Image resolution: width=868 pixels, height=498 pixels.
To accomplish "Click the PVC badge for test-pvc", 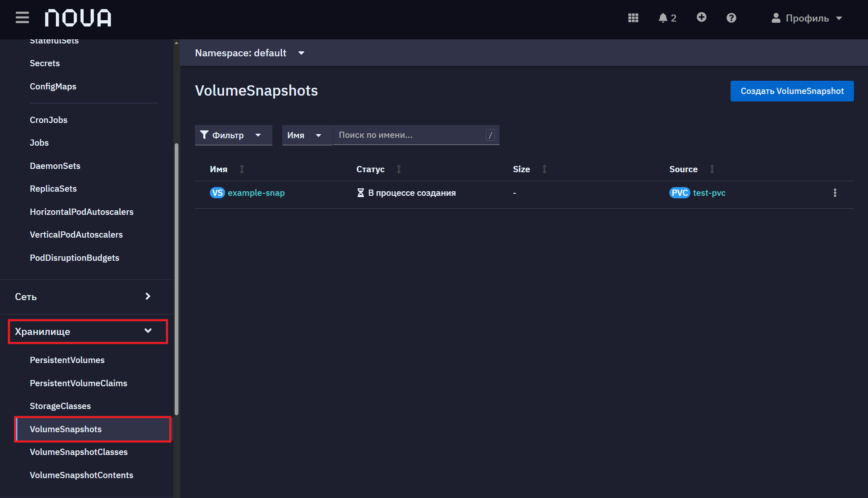I will coord(680,193).
